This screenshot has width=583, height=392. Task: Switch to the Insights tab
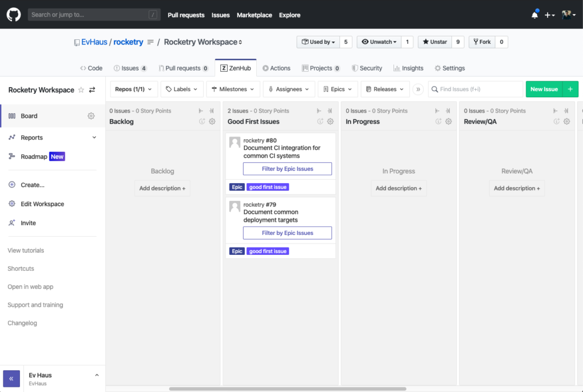coord(408,68)
